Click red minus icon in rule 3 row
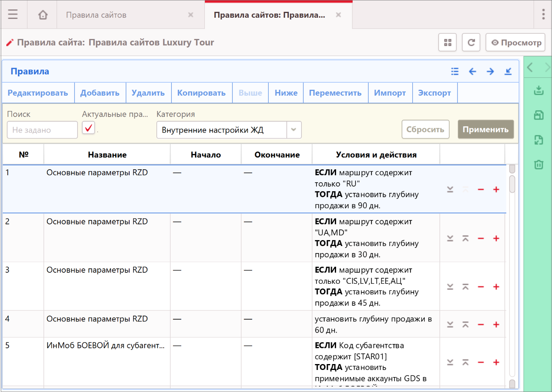 click(x=481, y=287)
